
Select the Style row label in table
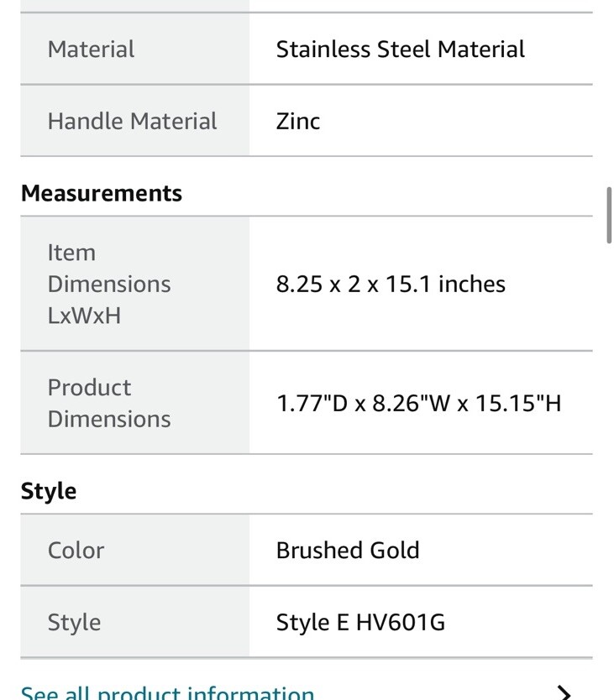click(74, 622)
